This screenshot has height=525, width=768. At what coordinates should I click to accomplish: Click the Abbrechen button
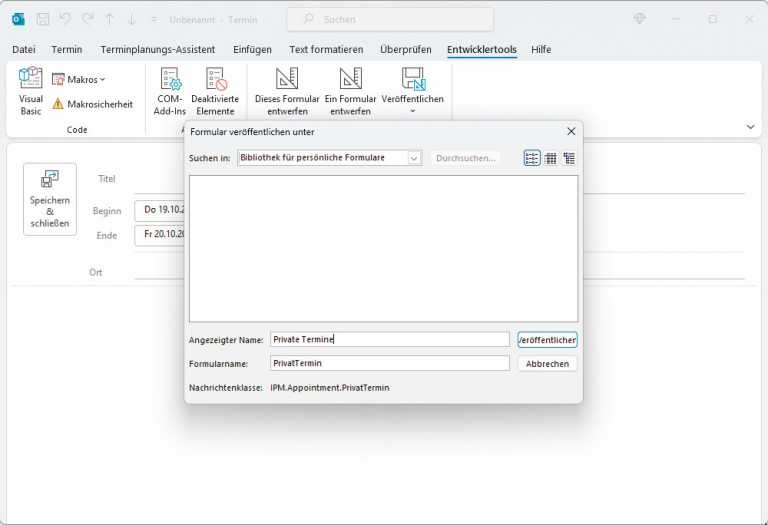[x=547, y=364]
